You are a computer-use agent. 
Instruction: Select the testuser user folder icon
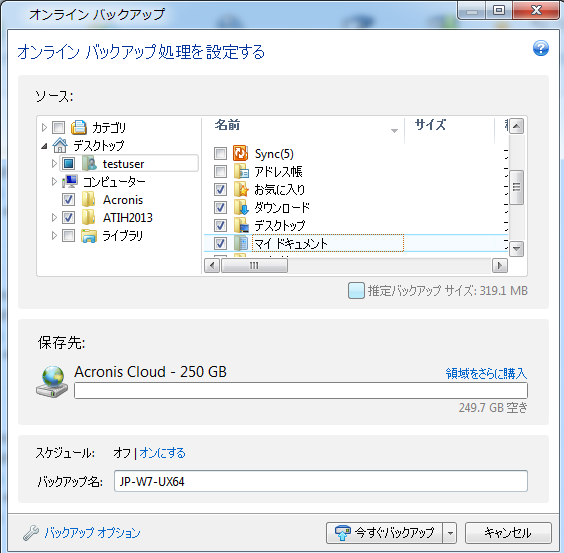[89, 164]
